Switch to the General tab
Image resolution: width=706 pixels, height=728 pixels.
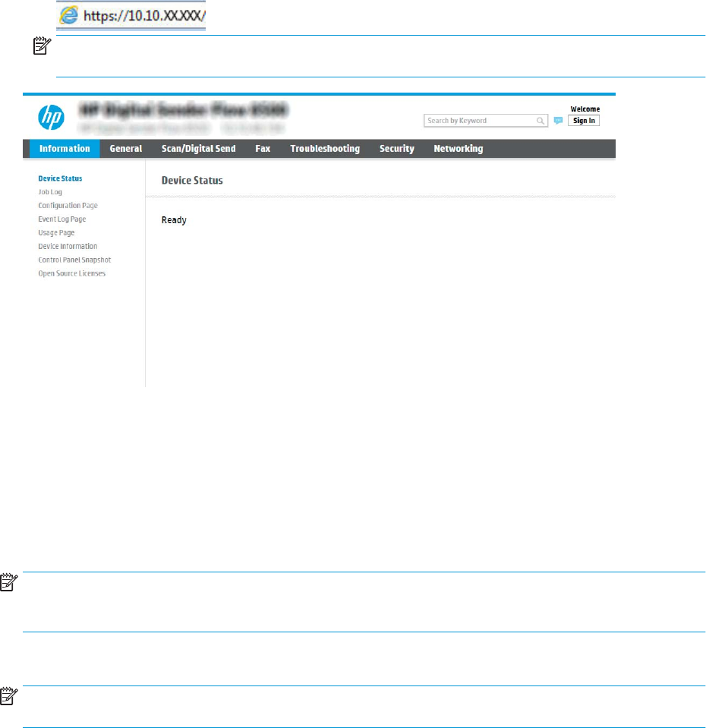(x=126, y=149)
